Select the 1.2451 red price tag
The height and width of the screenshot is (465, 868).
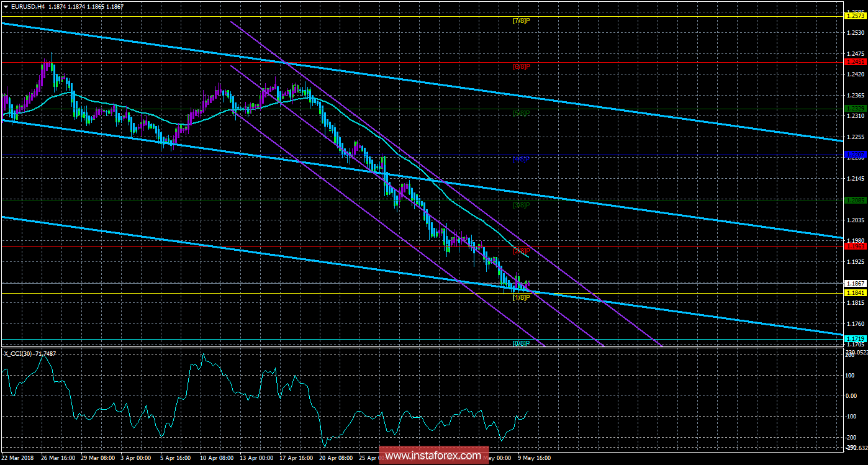tap(854, 61)
